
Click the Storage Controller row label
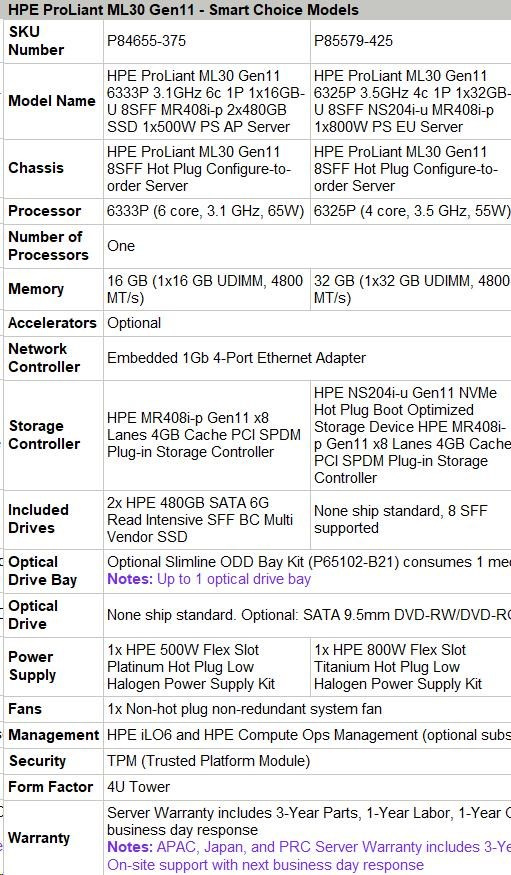(x=44, y=435)
